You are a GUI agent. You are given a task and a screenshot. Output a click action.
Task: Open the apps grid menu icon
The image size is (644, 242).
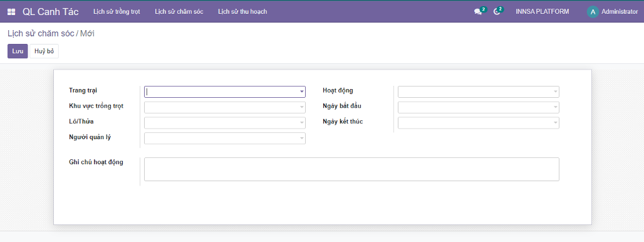(11, 12)
